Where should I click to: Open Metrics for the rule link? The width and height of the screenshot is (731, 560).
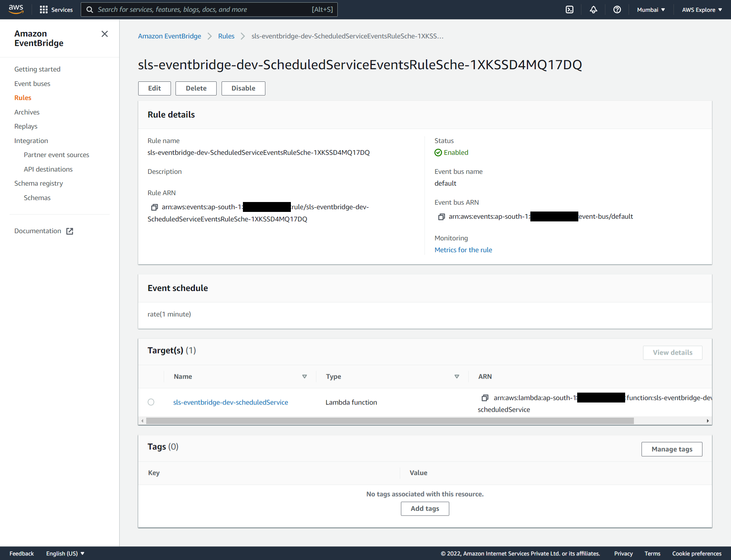[x=463, y=250]
